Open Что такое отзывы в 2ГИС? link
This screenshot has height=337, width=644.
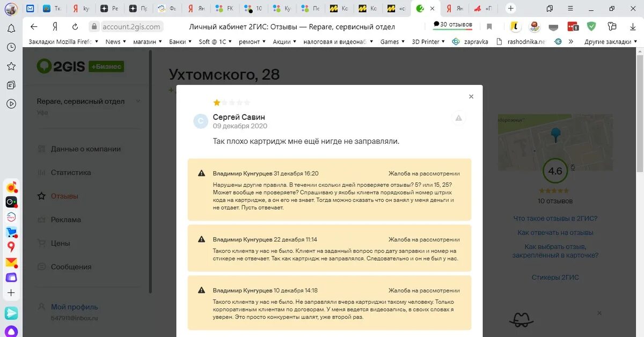pos(555,218)
